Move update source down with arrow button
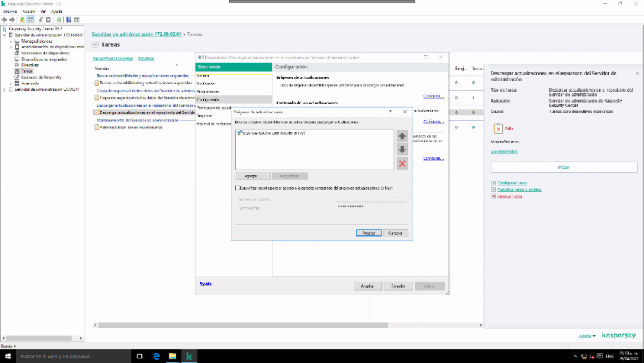The image size is (644, 363). (x=402, y=150)
